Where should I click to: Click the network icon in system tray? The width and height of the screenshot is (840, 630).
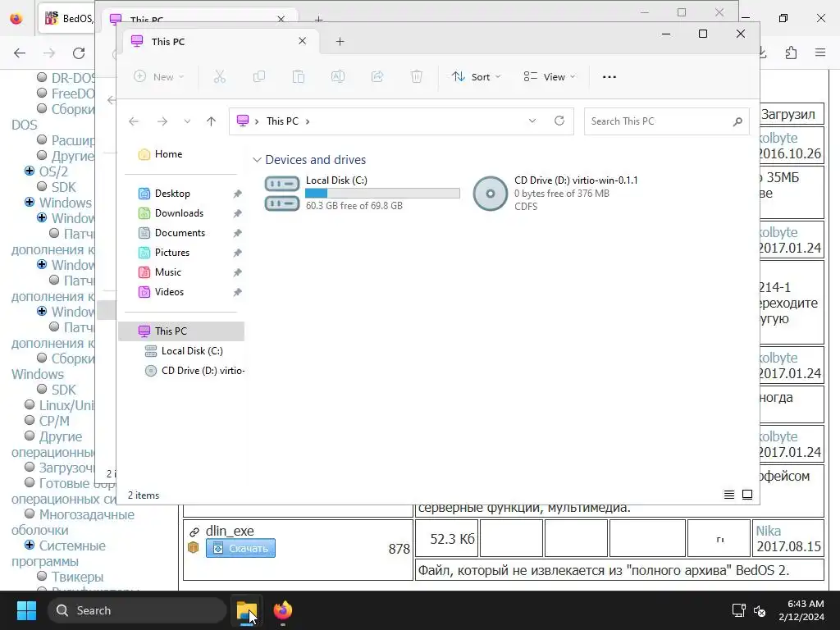pyautogui.click(x=739, y=610)
